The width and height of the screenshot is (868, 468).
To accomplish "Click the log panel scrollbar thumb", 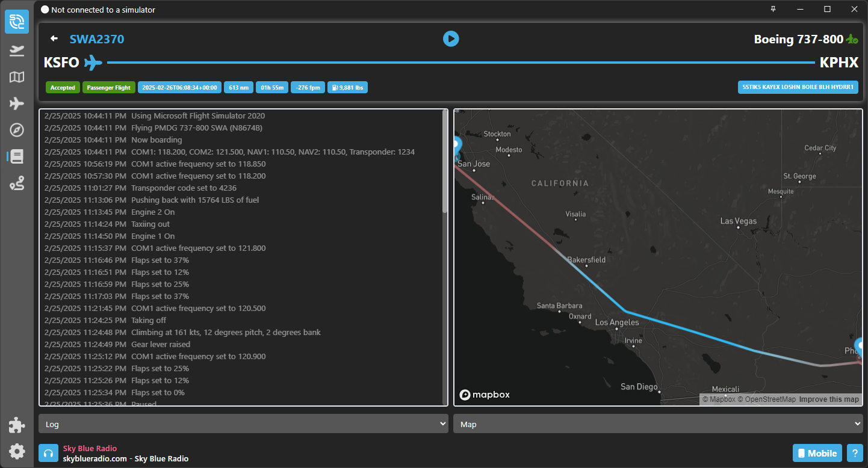I will pos(445,161).
